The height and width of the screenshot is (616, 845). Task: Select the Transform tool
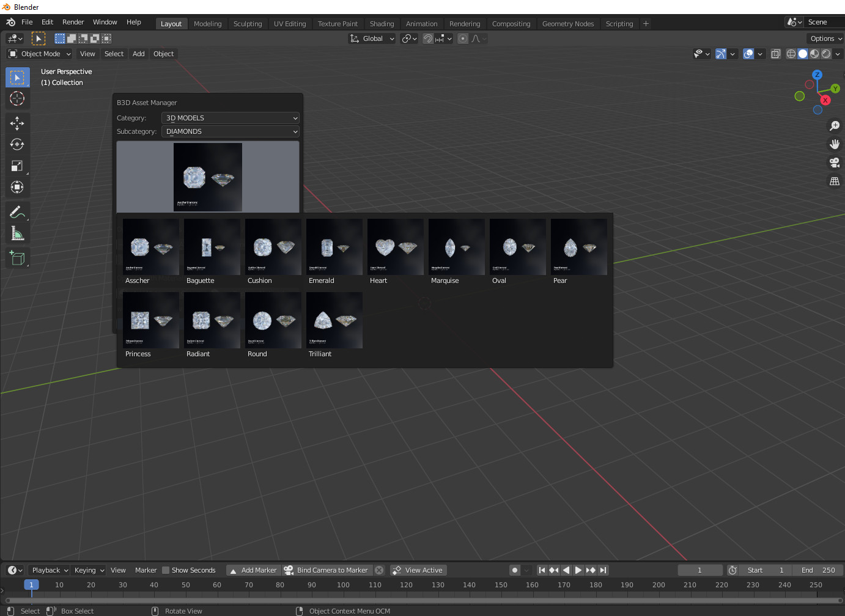(17, 188)
